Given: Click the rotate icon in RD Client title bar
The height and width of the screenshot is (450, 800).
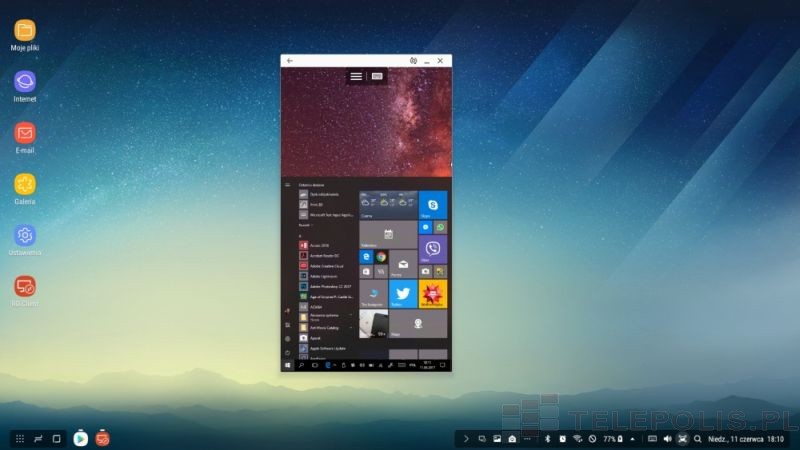Looking at the screenshot, I should 413,61.
